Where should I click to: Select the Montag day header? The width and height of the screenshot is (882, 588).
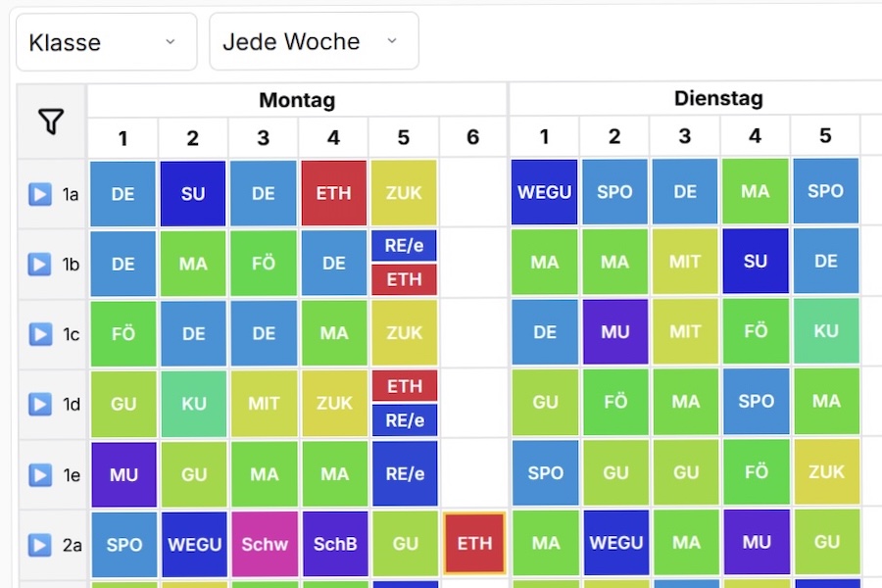point(297,100)
